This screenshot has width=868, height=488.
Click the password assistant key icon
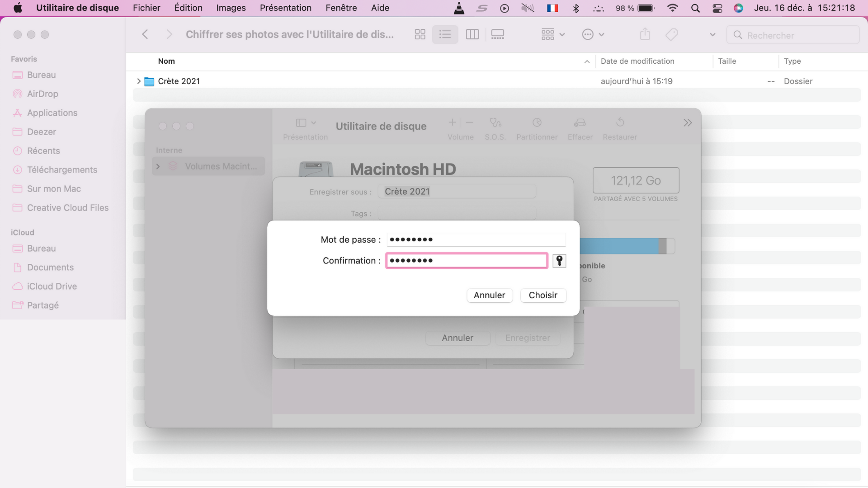[x=559, y=261]
